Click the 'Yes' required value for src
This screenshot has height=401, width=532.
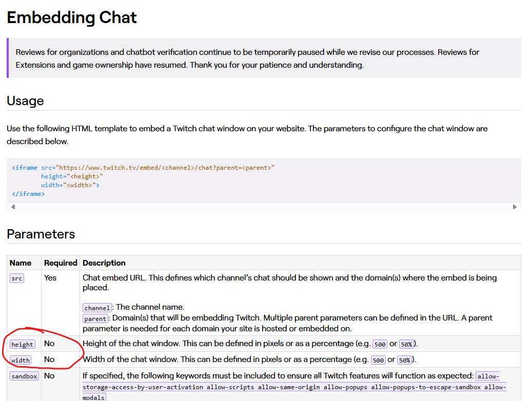coord(50,278)
